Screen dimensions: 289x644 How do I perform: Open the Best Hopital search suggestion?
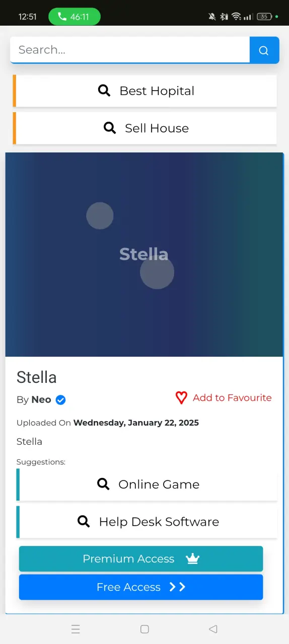pos(145,91)
